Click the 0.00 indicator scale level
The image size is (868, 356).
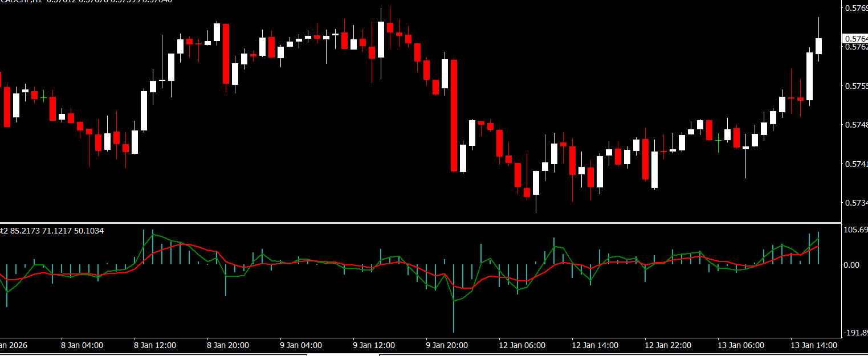(853, 265)
